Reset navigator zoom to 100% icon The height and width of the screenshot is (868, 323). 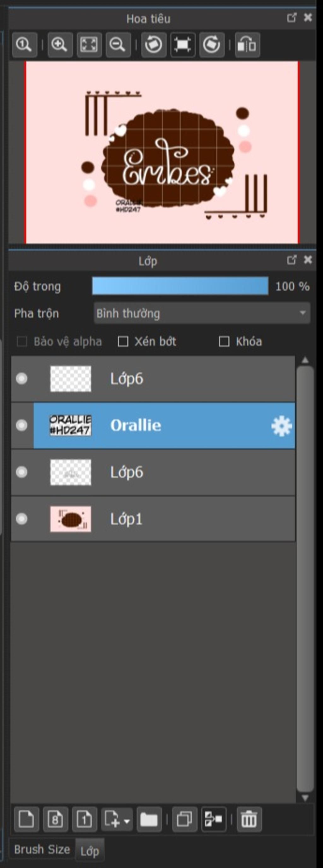(x=25, y=45)
